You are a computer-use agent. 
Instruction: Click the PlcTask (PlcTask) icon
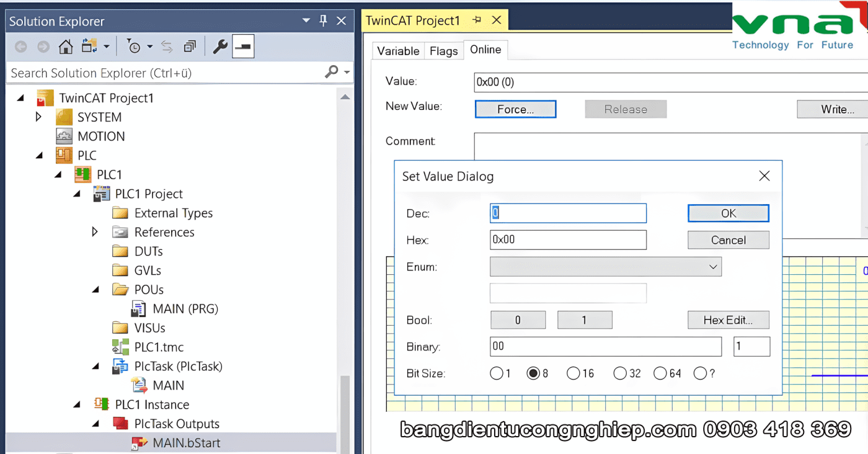[120, 367]
